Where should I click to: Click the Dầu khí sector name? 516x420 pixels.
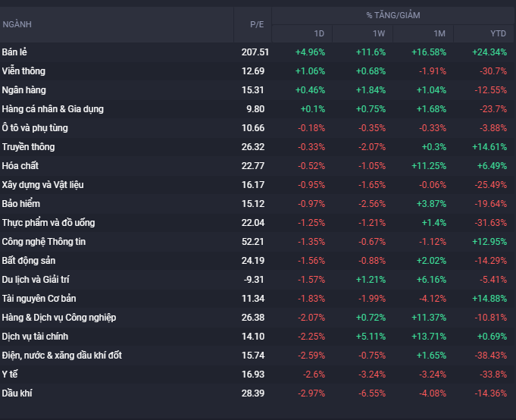pyautogui.click(x=17, y=393)
